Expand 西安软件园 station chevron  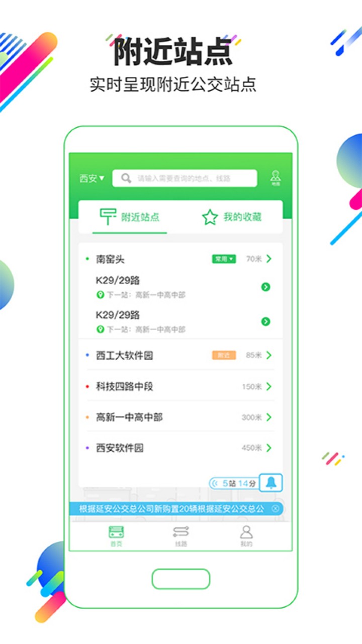[x=269, y=448]
